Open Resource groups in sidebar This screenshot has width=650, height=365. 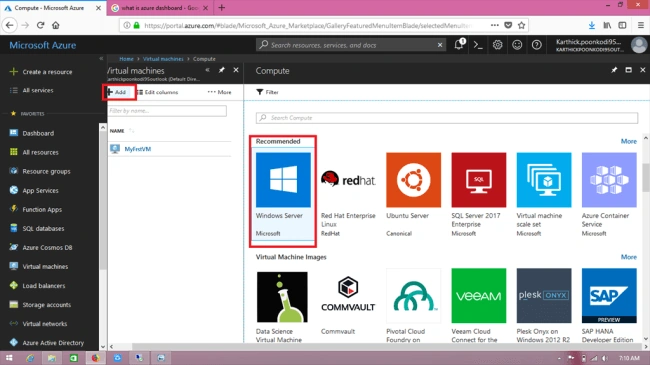point(40,171)
